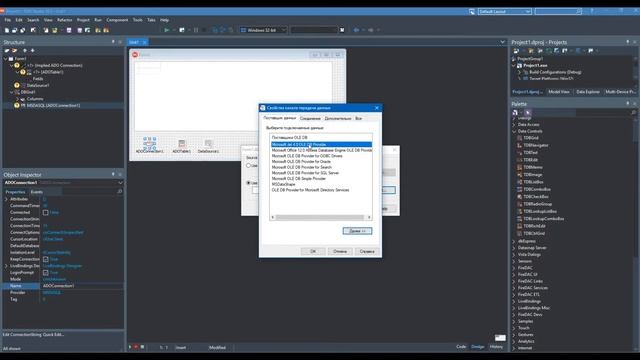Toggle the LoginPrompt checkbox
640x360 pixels.
tap(46, 273)
